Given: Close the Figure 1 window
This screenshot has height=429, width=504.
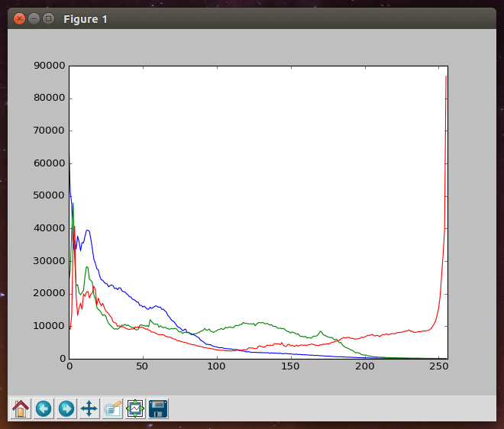Looking at the screenshot, I should (19, 18).
